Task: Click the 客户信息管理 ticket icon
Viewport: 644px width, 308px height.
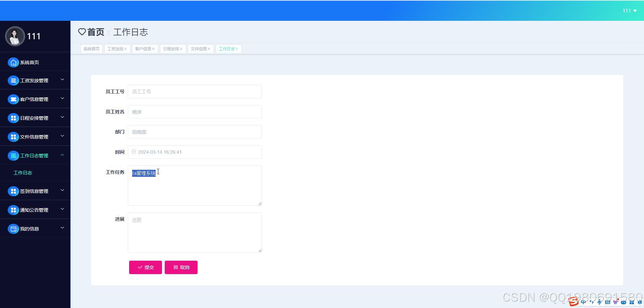Action: (13, 99)
